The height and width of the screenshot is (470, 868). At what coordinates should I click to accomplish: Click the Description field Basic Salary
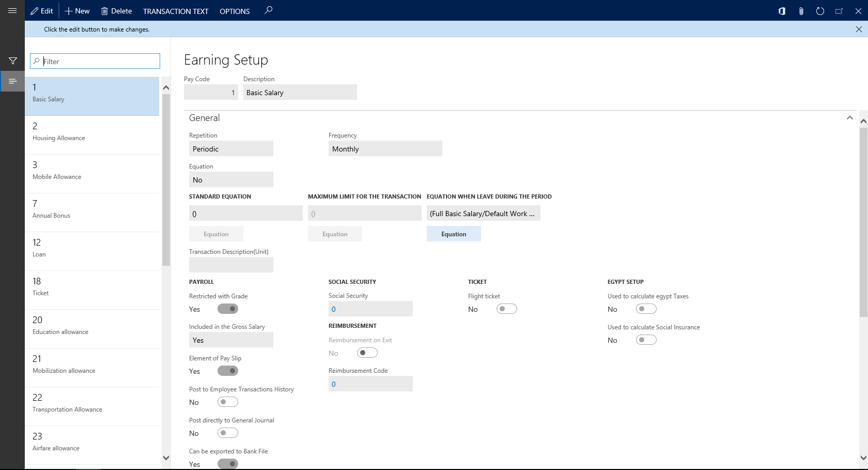tap(300, 93)
